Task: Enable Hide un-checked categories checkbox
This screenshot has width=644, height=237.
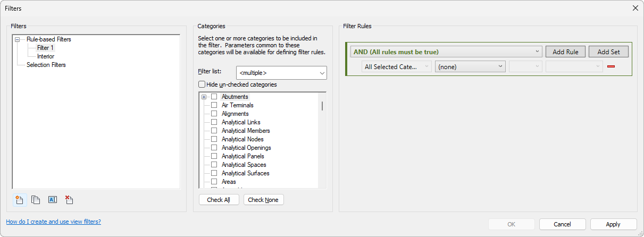Action: tap(202, 84)
